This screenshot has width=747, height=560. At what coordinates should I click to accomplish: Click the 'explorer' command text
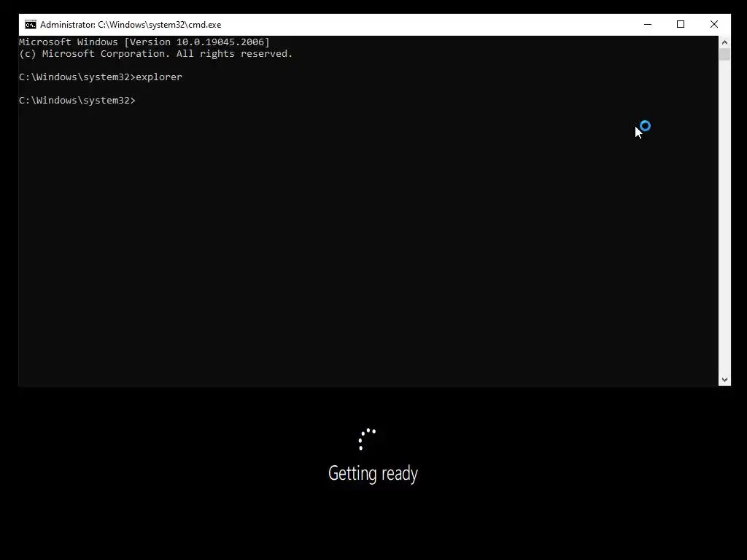click(159, 77)
